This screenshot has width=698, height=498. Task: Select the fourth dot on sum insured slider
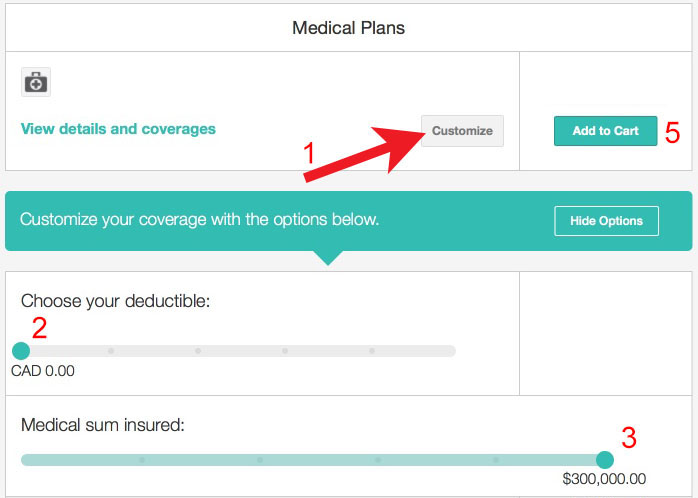[x=496, y=460]
